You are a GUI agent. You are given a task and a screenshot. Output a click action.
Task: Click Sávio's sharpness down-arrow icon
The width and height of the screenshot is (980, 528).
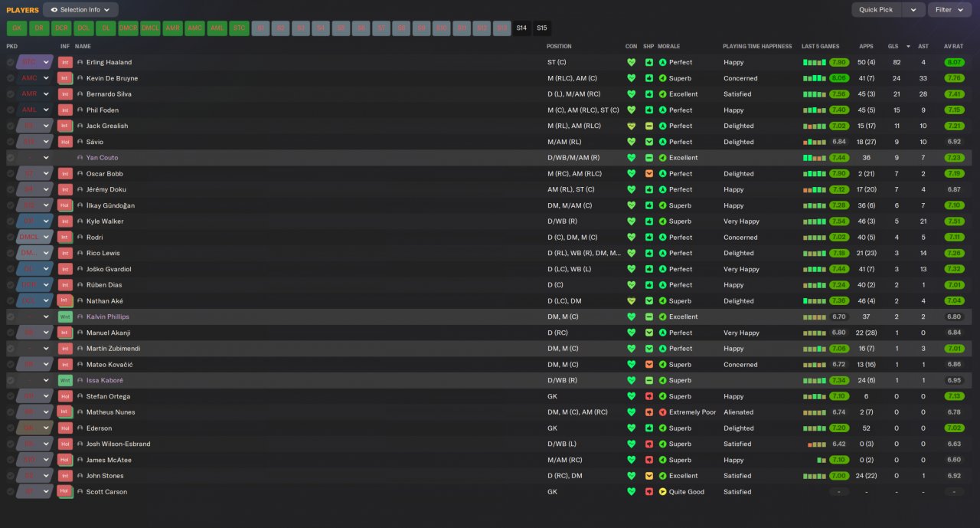(649, 142)
